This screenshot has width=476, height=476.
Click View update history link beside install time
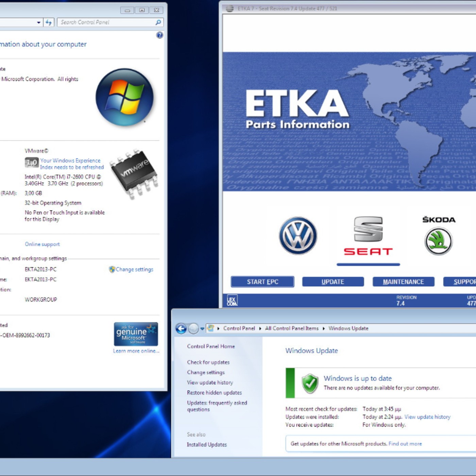coord(427,417)
